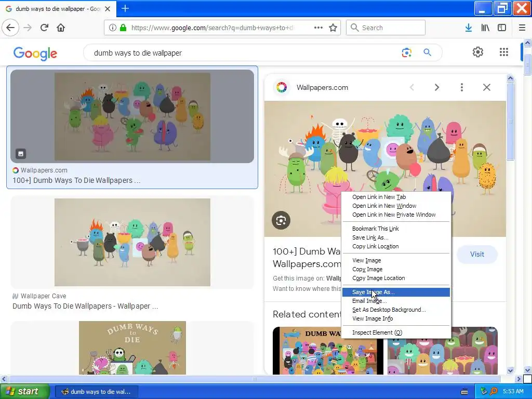Open 'Dumb Ways To Die Wallpapers - Wallpaper ...' link
Screen dimensions: 532x399
click(85, 306)
